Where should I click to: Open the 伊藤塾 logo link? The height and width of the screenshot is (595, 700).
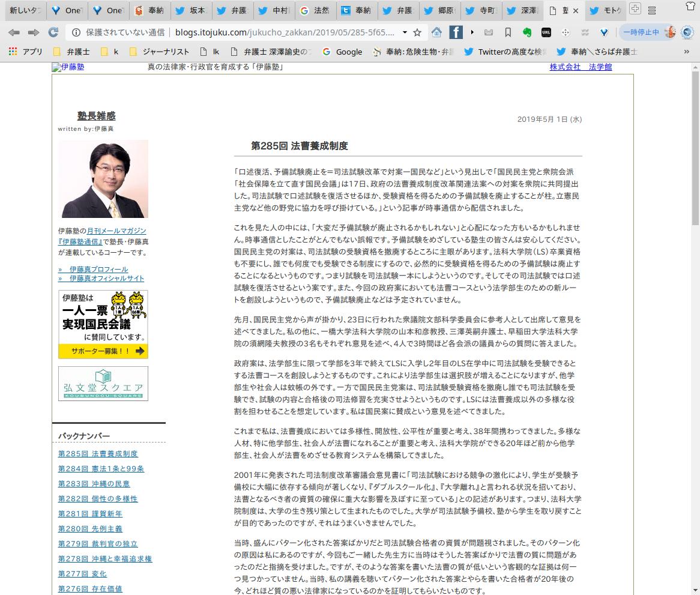tap(68, 67)
